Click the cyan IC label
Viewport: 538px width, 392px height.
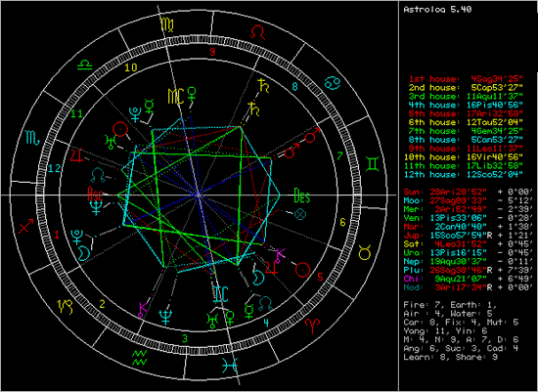220,294
